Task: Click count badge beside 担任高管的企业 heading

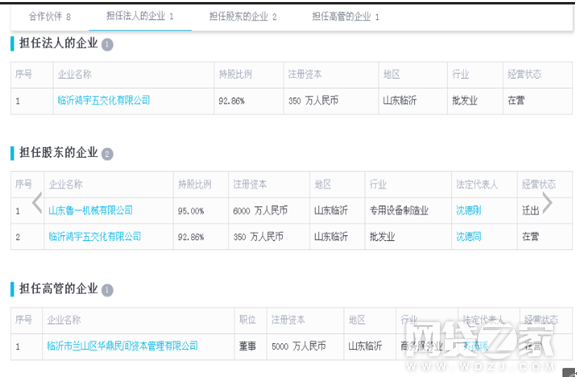Action: click(107, 290)
